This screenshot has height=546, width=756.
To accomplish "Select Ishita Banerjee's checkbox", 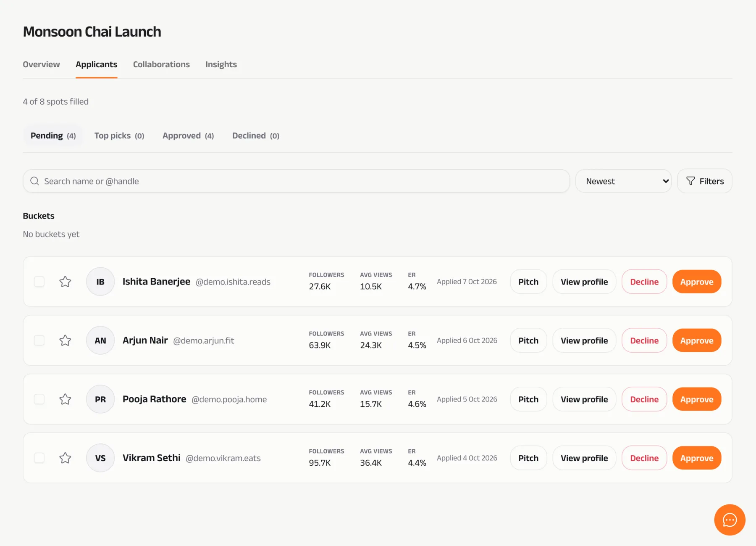I will tap(39, 282).
